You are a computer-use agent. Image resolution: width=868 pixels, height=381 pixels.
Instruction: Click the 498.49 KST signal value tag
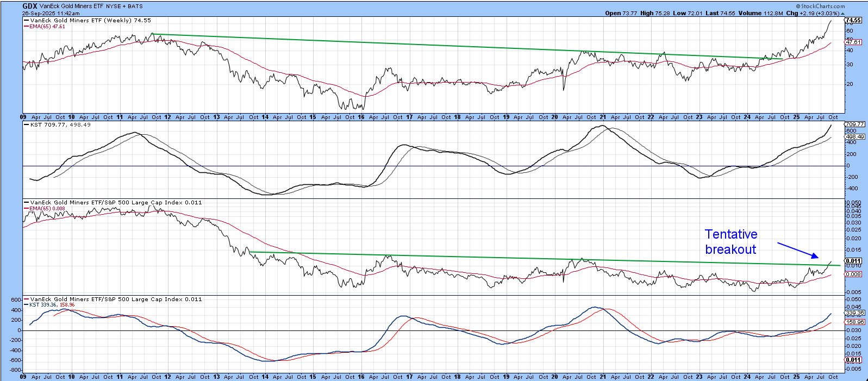[854, 137]
